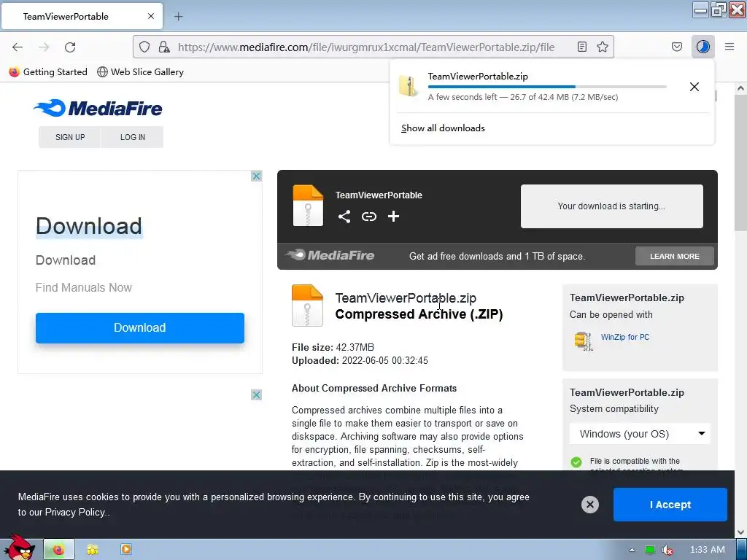747x560 pixels.
Task: Close the left Download advertisement
Action: (256, 176)
